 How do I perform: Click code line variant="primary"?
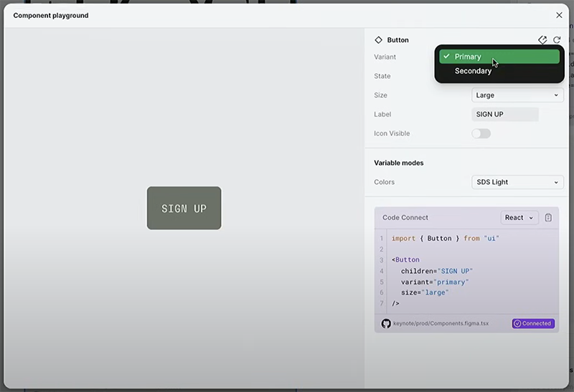tap(435, 282)
